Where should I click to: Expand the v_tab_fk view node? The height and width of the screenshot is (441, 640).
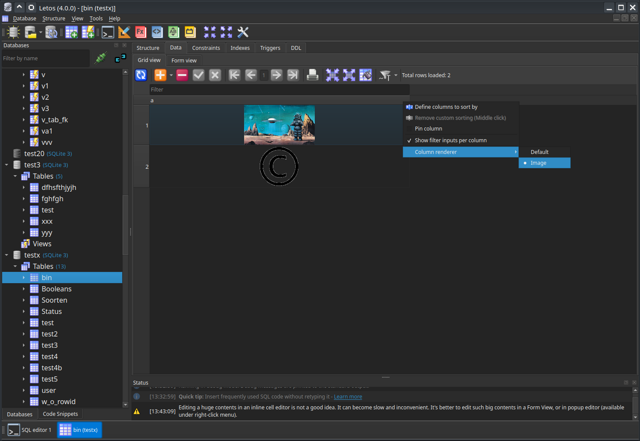24,120
